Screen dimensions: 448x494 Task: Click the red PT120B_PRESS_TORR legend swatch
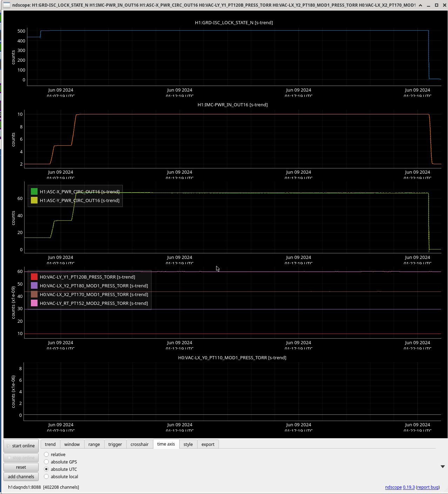34,277
